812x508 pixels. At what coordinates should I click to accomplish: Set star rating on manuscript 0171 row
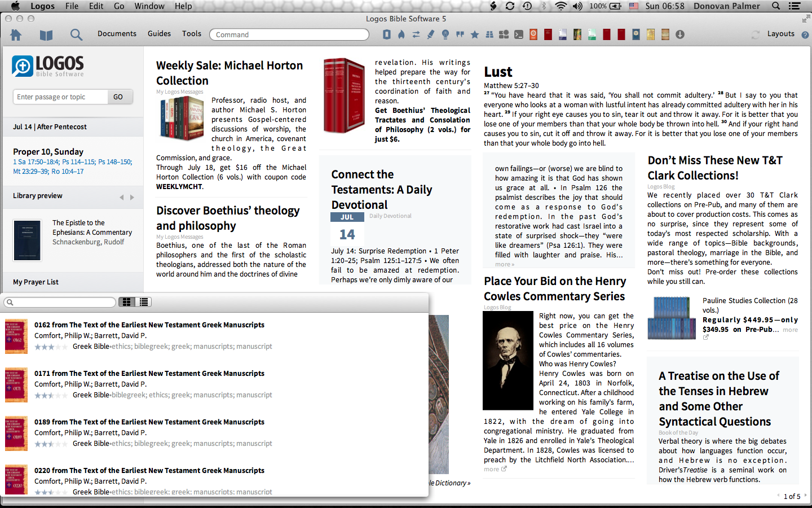(x=52, y=395)
